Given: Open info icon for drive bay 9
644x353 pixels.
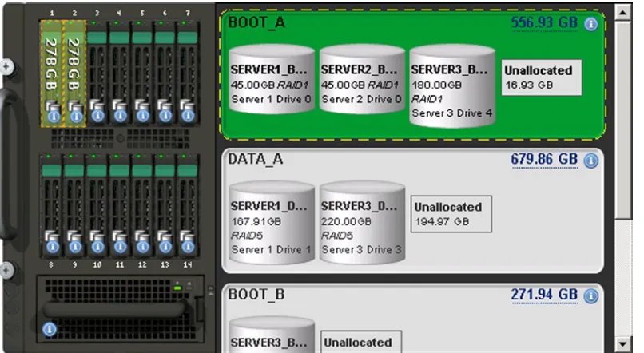Looking at the screenshot, I should coord(75,247).
